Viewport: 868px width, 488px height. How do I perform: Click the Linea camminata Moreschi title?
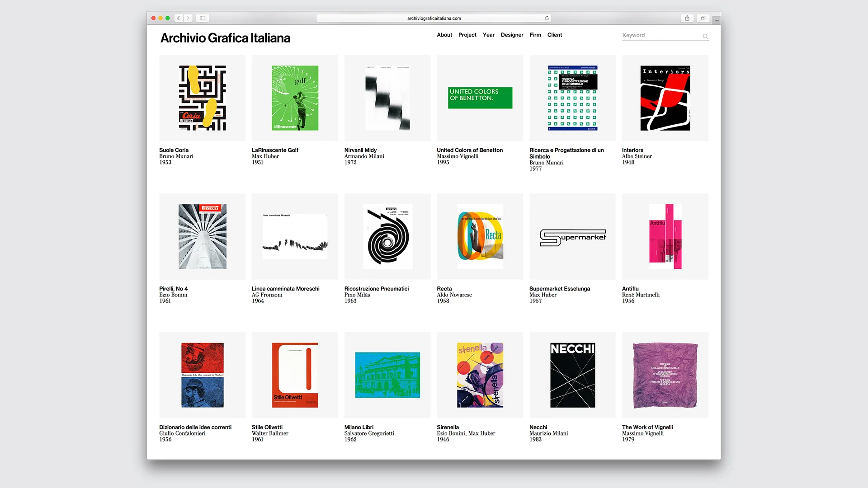point(285,289)
